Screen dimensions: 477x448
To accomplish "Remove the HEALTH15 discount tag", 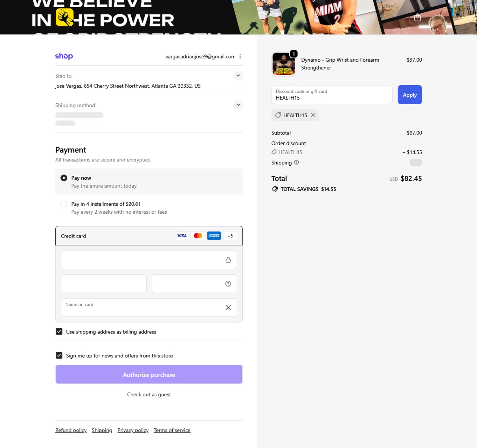I will (x=313, y=115).
